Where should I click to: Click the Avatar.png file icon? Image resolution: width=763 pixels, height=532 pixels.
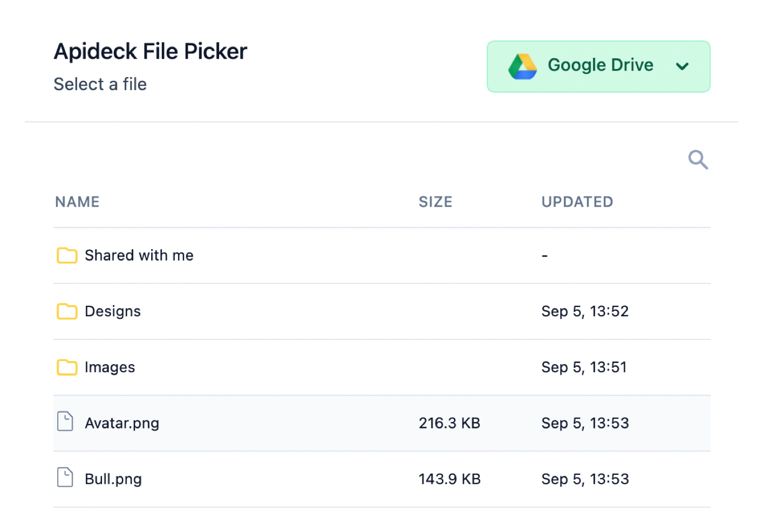[x=65, y=421]
